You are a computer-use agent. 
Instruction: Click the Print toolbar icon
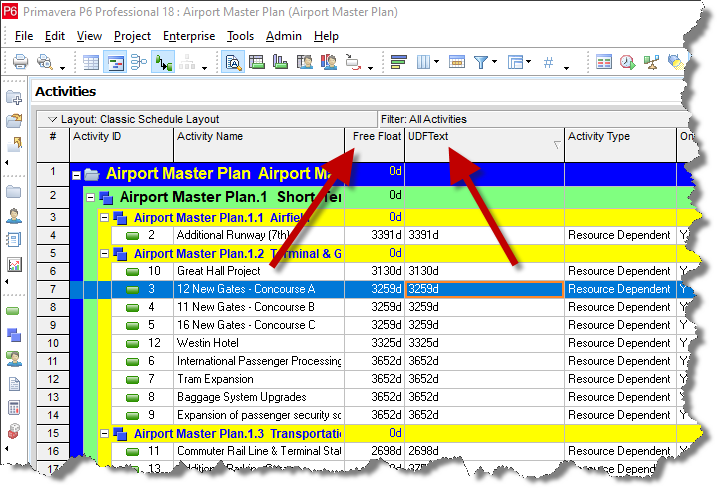click(20, 61)
